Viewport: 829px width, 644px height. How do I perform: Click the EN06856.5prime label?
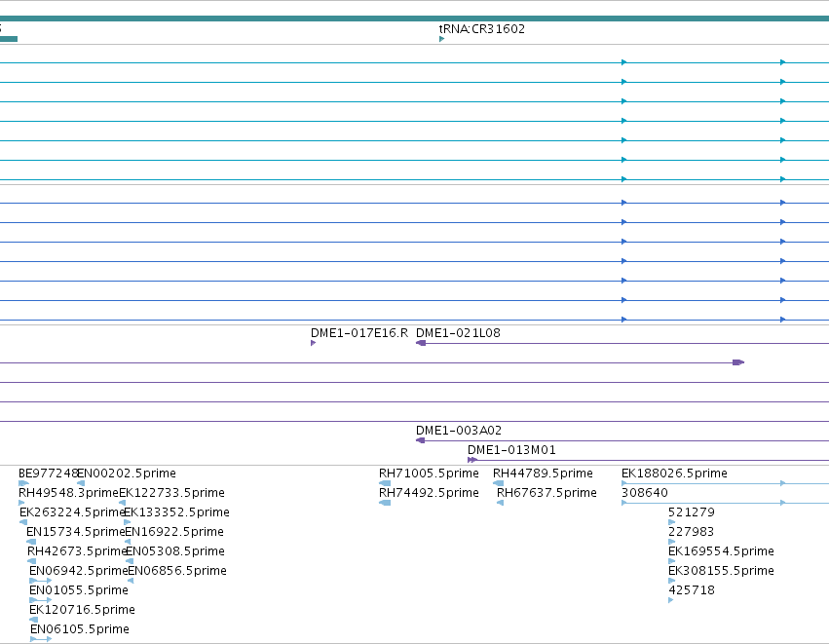(177, 571)
